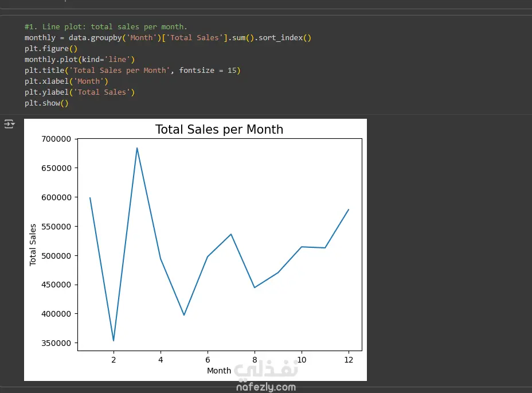Click the chart title 'Total Sales per Month'
Viewport: 532px width, 393px height.
(x=219, y=130)
